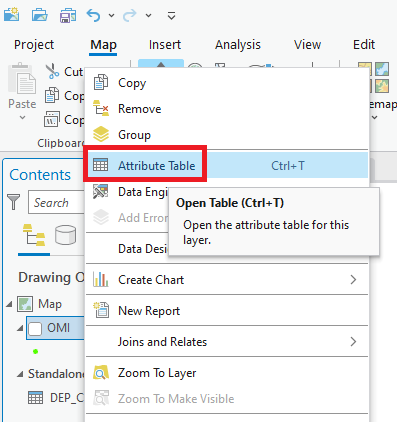This screenshot has height=422, width=397.
Task: Click the ribbon Copy button
Action: (x=63, y=96)
